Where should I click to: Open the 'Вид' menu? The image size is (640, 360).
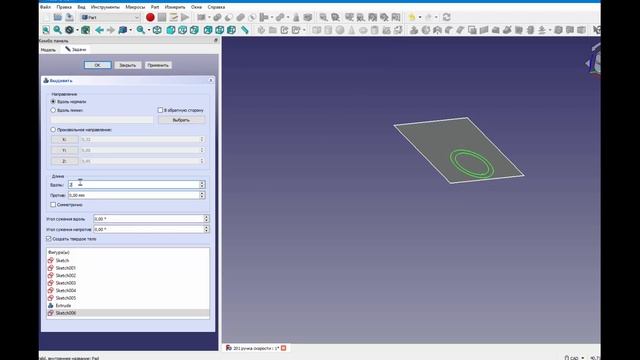(x=82, y=7)
